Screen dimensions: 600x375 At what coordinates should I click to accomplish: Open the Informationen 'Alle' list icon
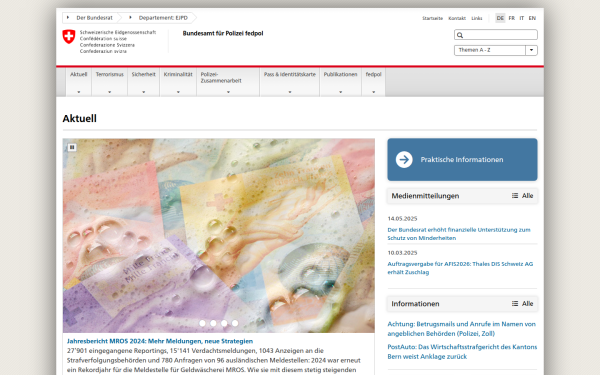pos(515,303)
